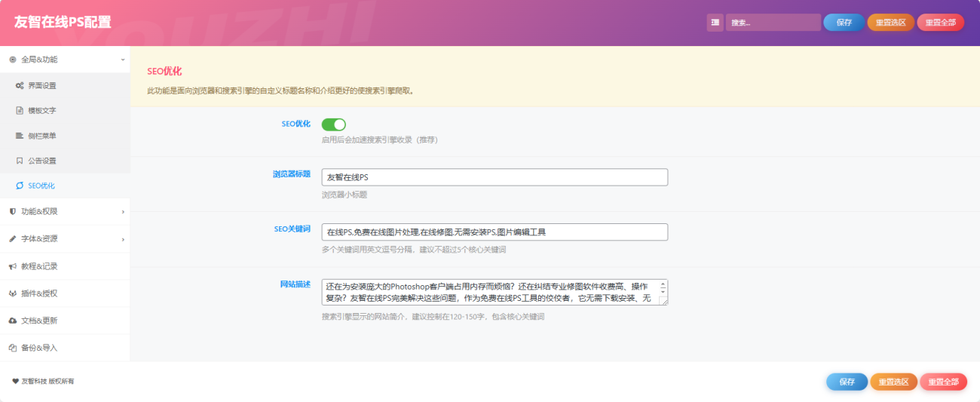
Task: Click the 浏览器标题 input field
Action: [x=494, y=177]
